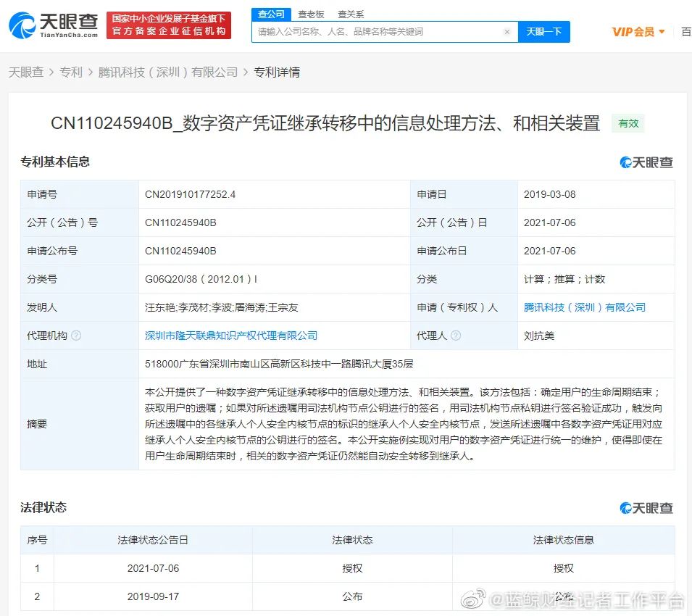The height and width of the screenshot is (616, 692).
Task: Select the 查老板 search tab
Action: pos(311,14)
